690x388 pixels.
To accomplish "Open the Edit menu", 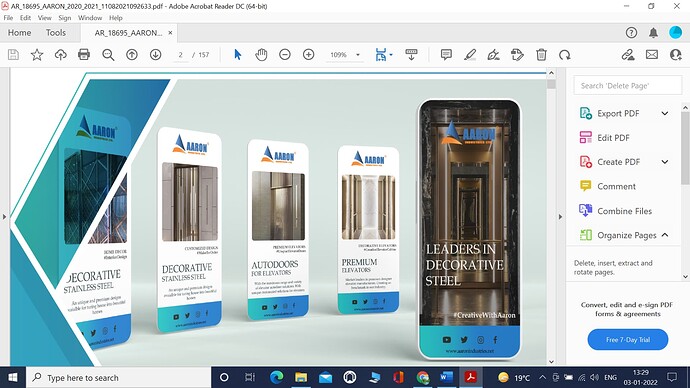I will click(x=25, y=18).
